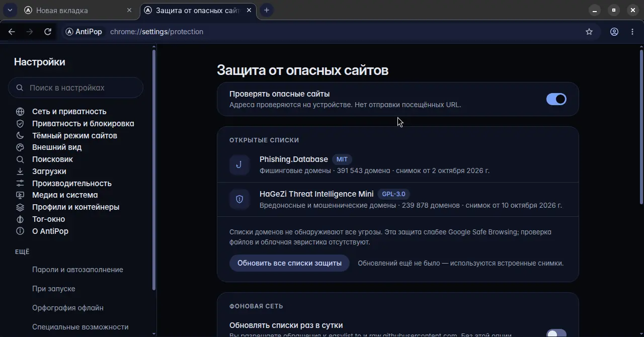This screenshot has width=644, height=337.
Task: Click the settings sidebar scrollbar thumb
Action: tap(154, 170)
